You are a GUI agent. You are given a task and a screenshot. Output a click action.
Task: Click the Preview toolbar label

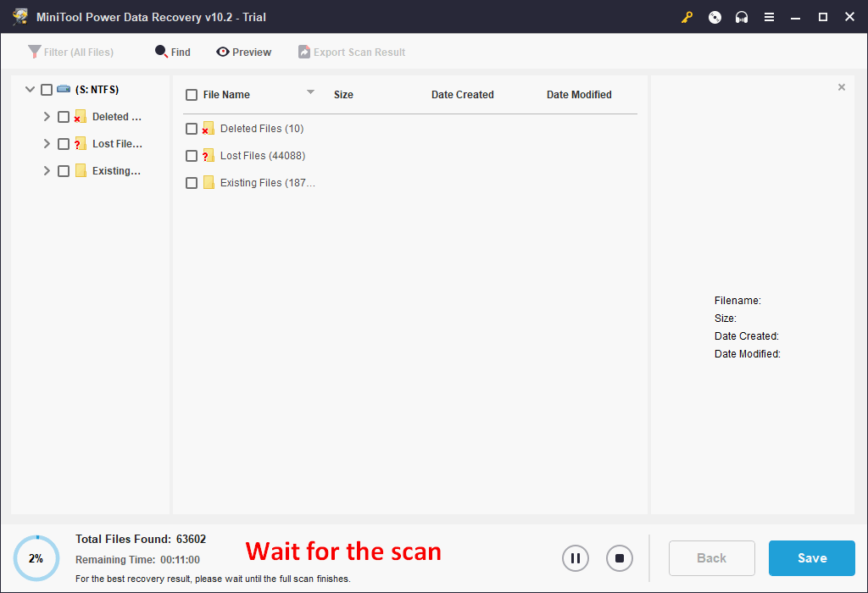point(252,52)
